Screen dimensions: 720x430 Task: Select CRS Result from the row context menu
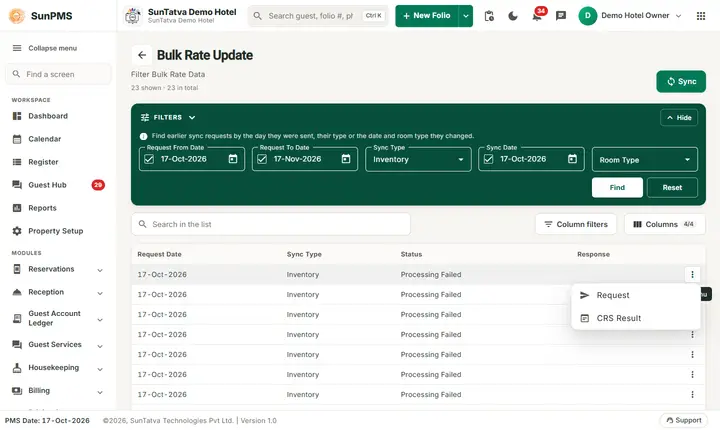click(636, 318)
